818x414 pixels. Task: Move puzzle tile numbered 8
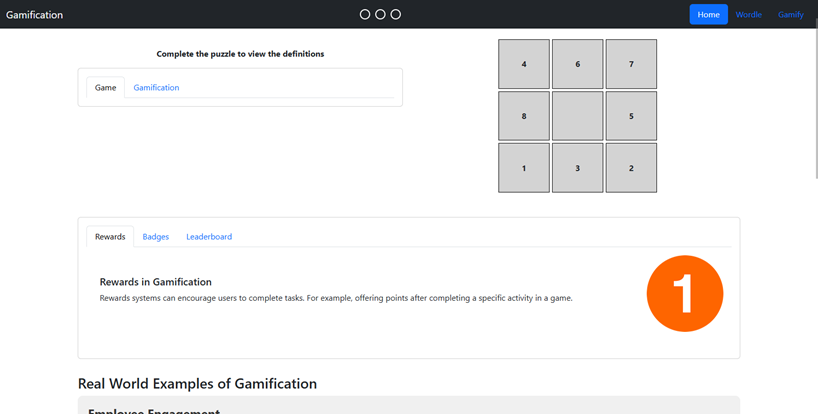tap(524, 116)
